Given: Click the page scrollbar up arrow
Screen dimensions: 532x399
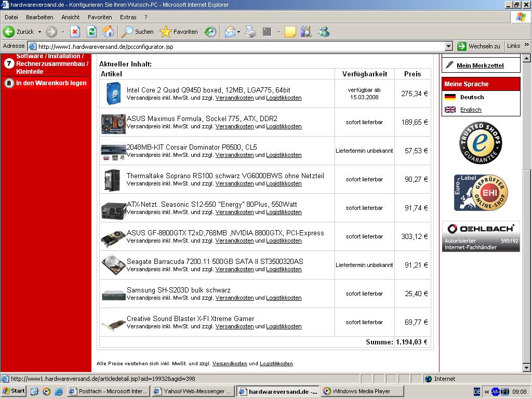Looking at the screenshot, I should pos(527,58).
